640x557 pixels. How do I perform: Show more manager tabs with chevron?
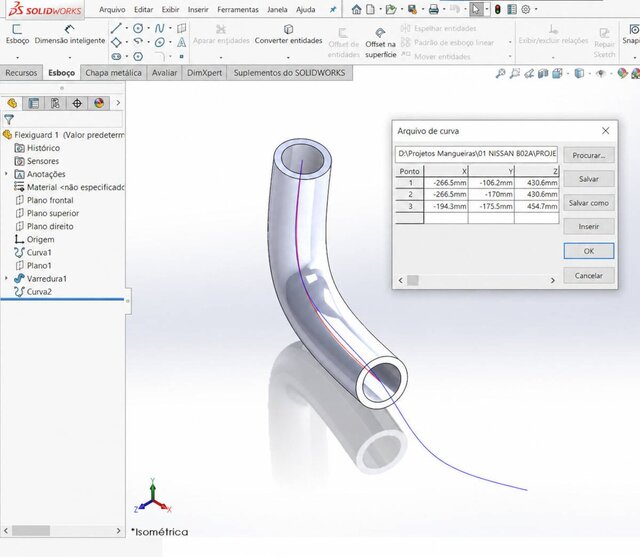click(x=118, y=103)
